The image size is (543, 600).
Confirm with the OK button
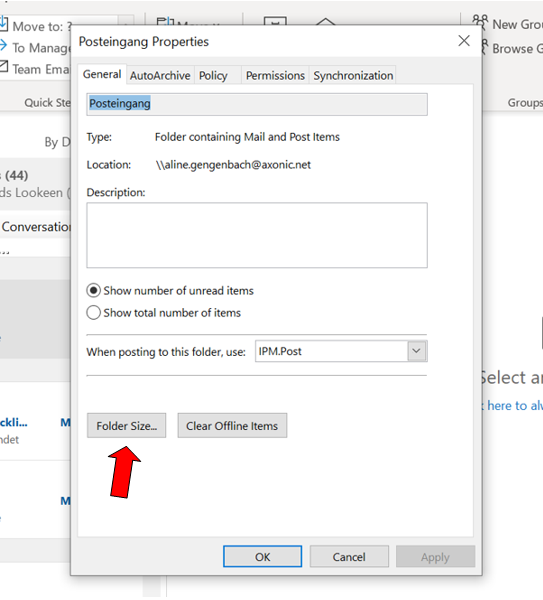click(263, 556)
